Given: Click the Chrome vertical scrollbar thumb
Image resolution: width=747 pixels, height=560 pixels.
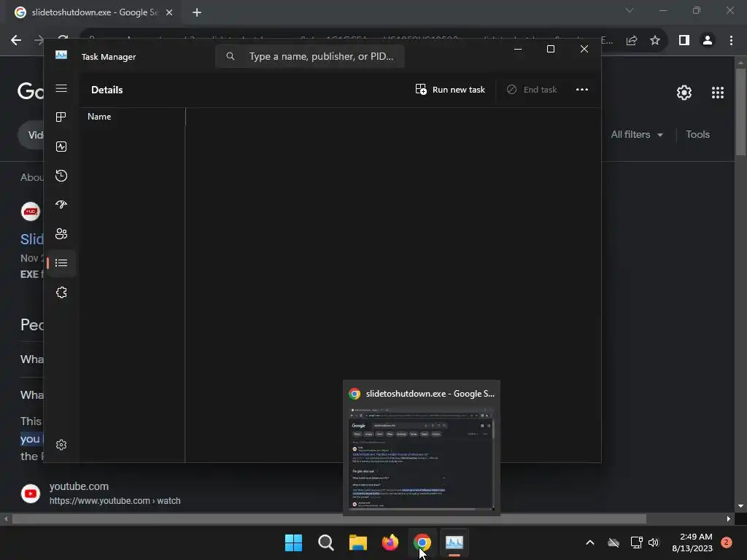Looking at the screenshot, I should (741, 112).
